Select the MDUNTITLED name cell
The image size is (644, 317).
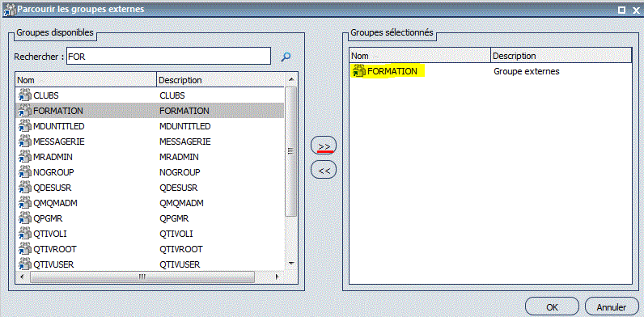[59, 126]
